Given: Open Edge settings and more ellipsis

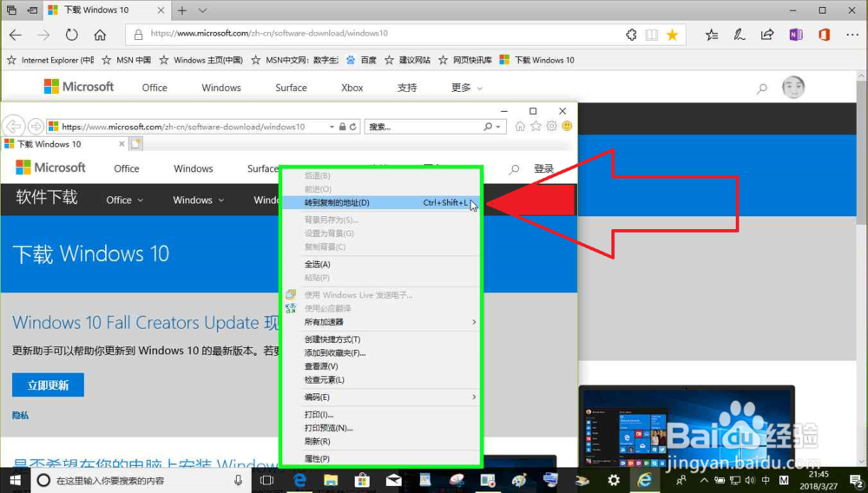Looking at the screenshot, I should click(852, 35).
